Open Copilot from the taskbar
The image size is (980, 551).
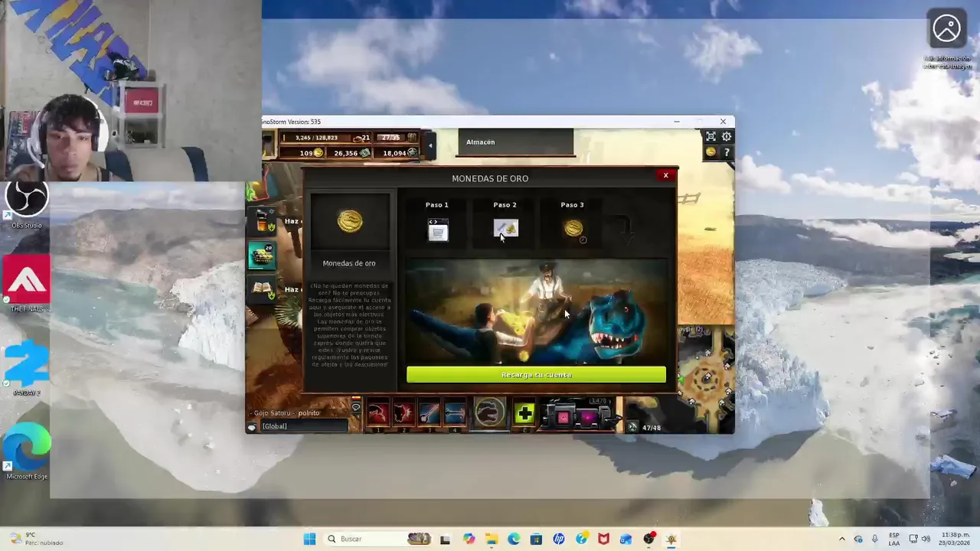pos(469,539)
